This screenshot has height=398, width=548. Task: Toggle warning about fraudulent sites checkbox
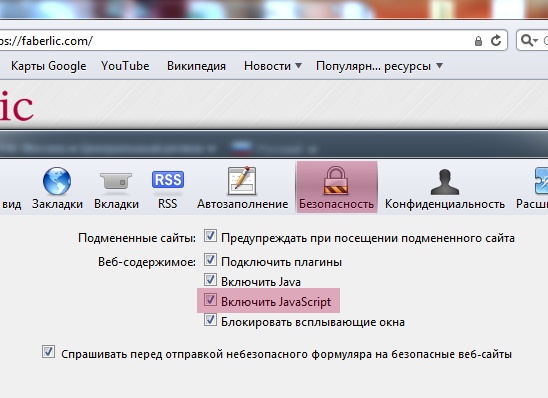210,236
